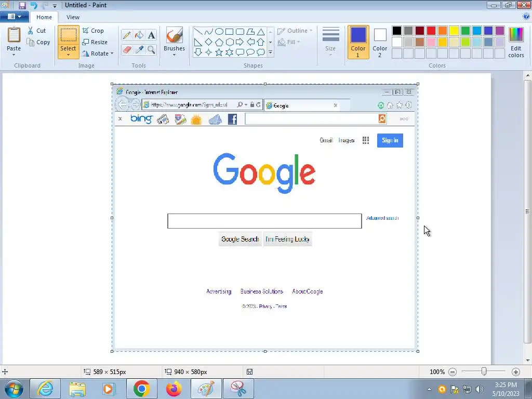Choose the Cloud callout shape
532x399 pixels.
[261, 52]
